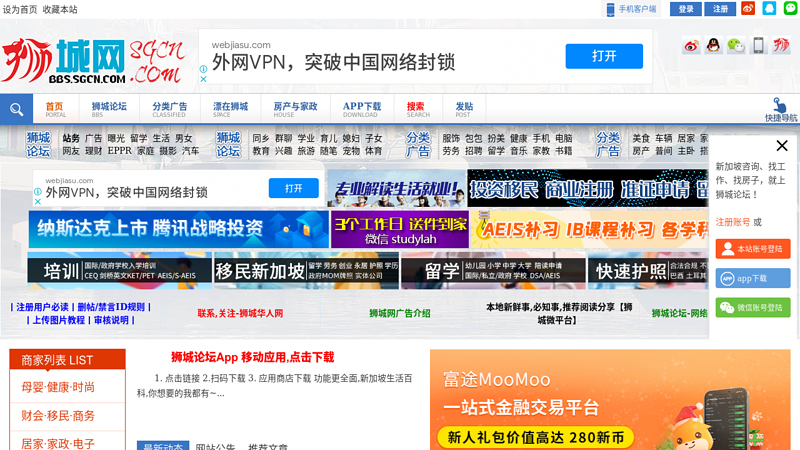Click 摄影 forum link
This screenshot has width=800, height=450.
pyautogui.click(x=167, y=151)
